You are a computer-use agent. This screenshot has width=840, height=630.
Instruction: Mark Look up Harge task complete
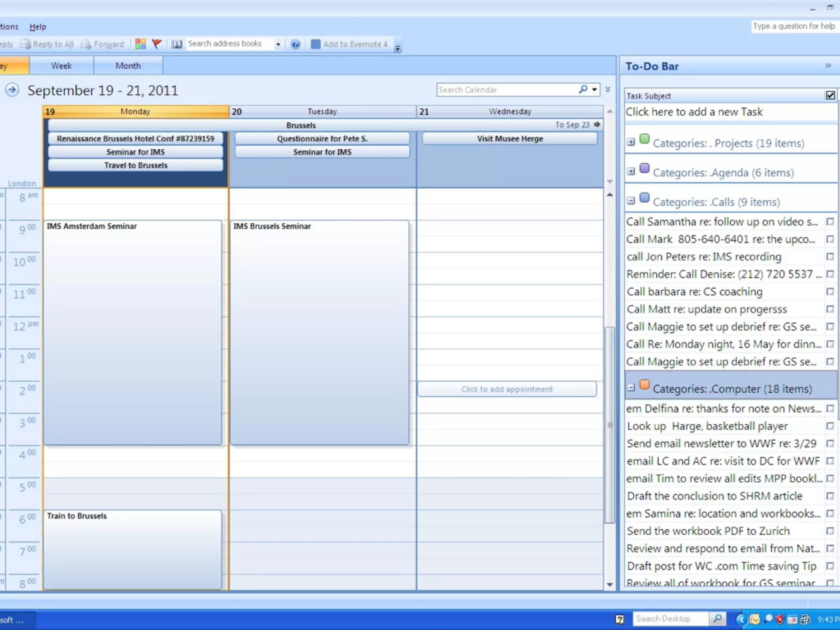click(x=830, y=426)
